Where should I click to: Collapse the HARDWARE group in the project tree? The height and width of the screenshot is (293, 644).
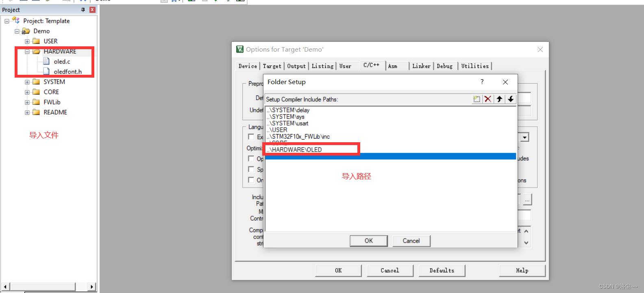pyautogui.click(x=27, y=52)
